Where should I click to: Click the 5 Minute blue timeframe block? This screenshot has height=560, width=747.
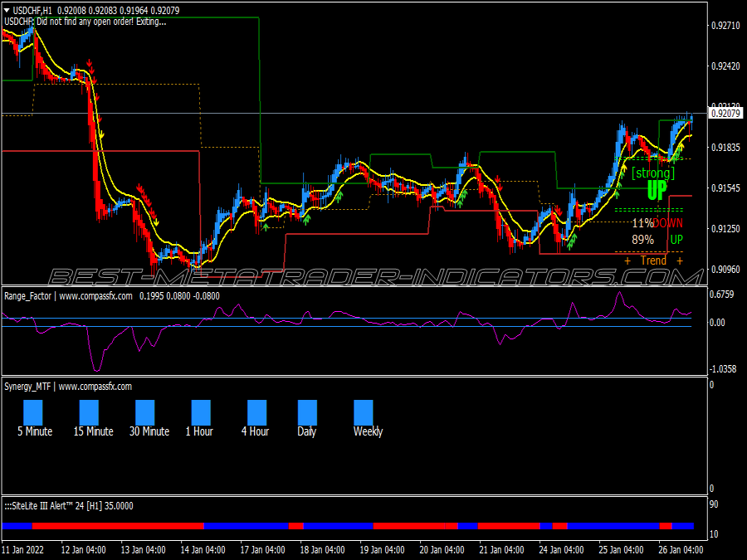point(33,412)
